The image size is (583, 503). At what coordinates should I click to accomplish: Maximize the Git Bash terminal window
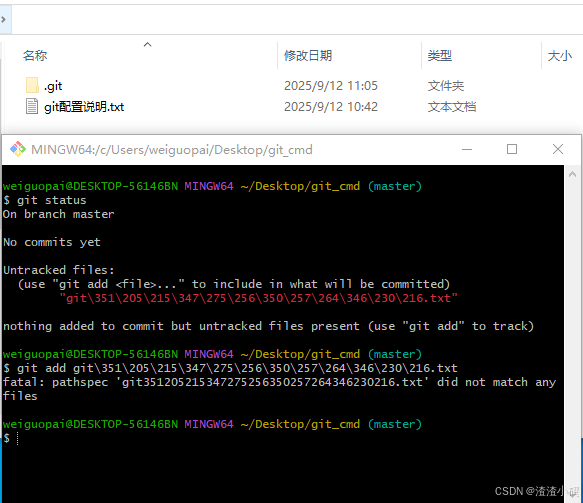pos(512,149)
